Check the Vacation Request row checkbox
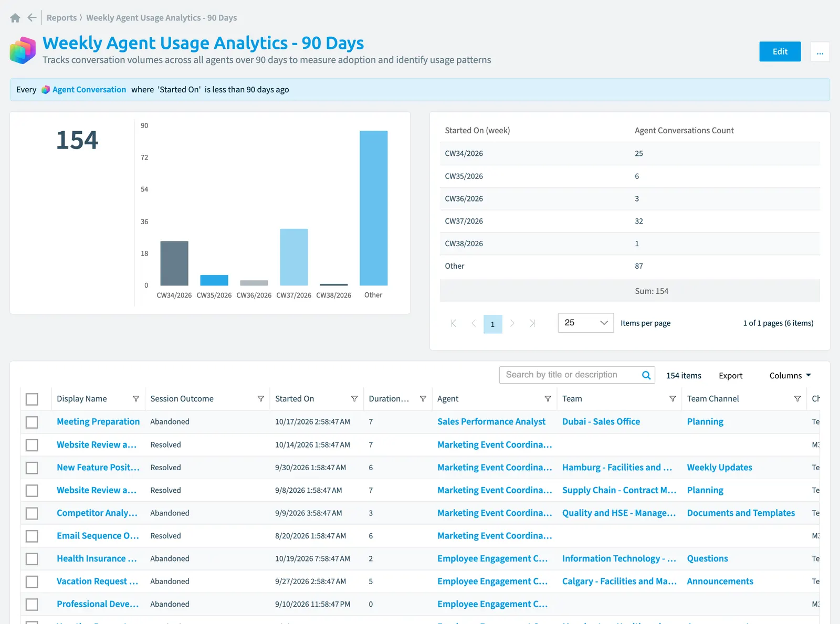This screenshot has width=840, height=624. (x=32, y=581)
